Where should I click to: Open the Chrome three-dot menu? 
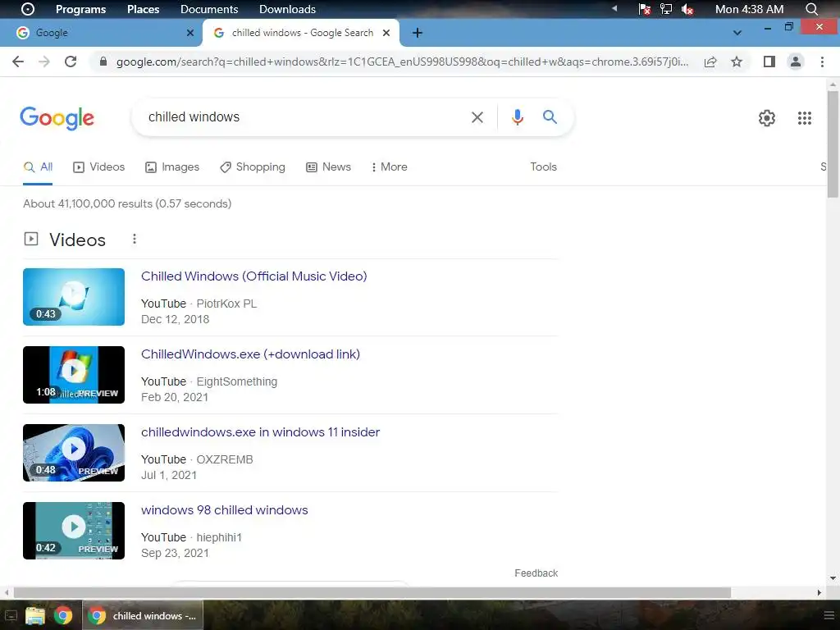coord(822,62)
